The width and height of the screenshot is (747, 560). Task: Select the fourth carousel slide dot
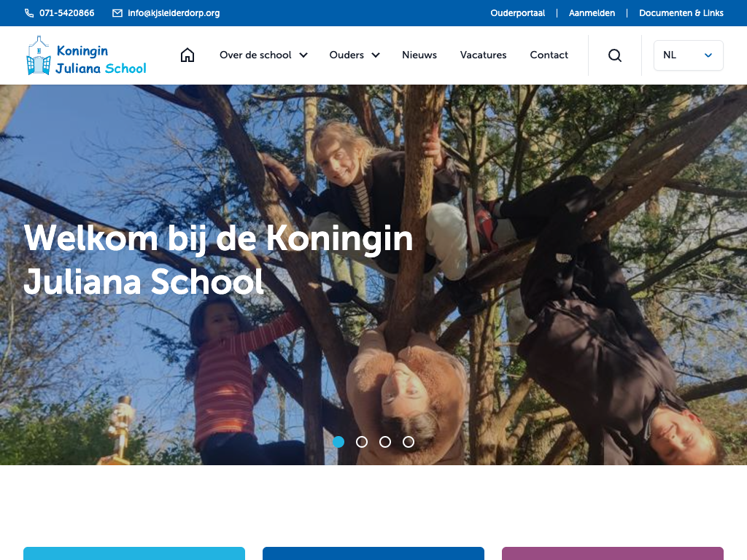click(x=409, y=442)
